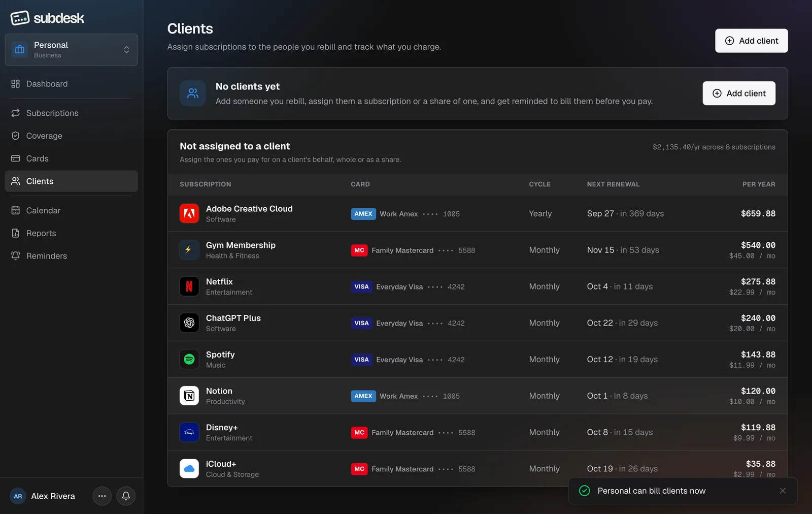
Task: Select the Adobe Creative Cloud subscription name
Action: tap(249, 209)
